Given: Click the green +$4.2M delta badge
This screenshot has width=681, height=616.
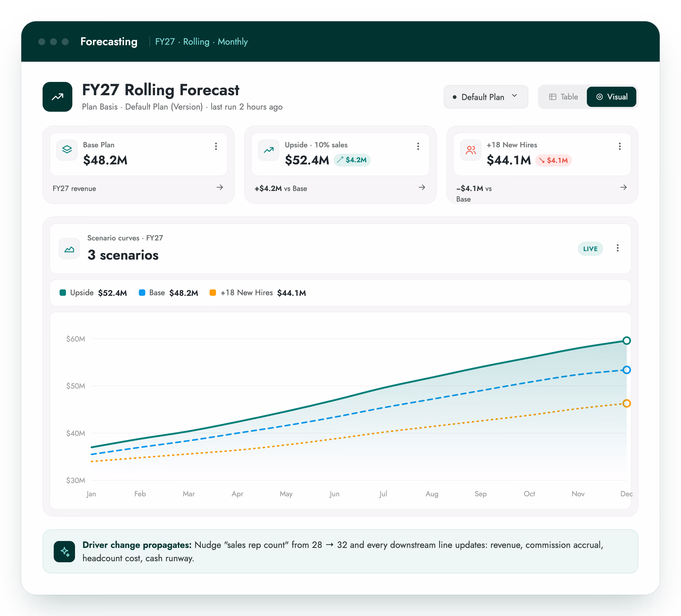Looking at the screenshot, I should [352, 160].
